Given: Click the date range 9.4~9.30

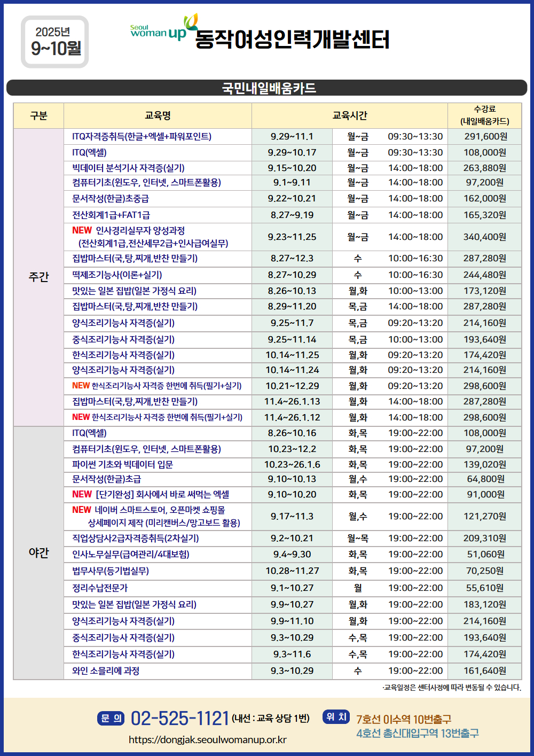Looking at the screenshot, I should (292, 555).
